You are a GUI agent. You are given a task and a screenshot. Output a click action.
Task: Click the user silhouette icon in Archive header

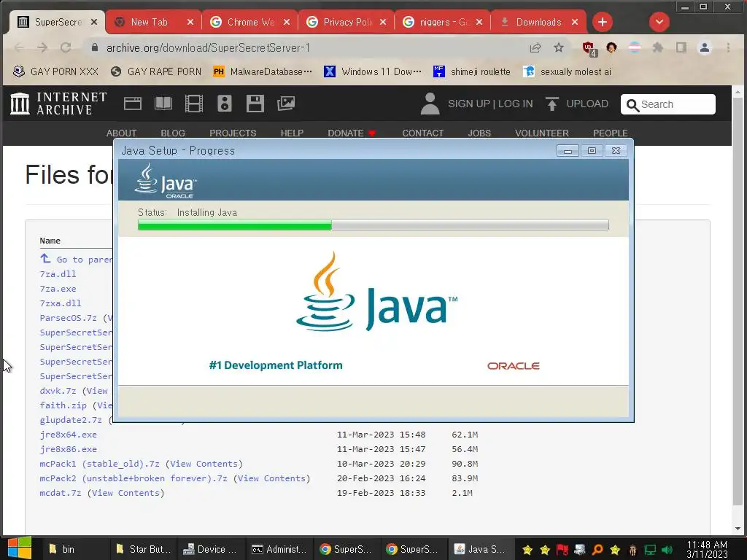(430, 104)
